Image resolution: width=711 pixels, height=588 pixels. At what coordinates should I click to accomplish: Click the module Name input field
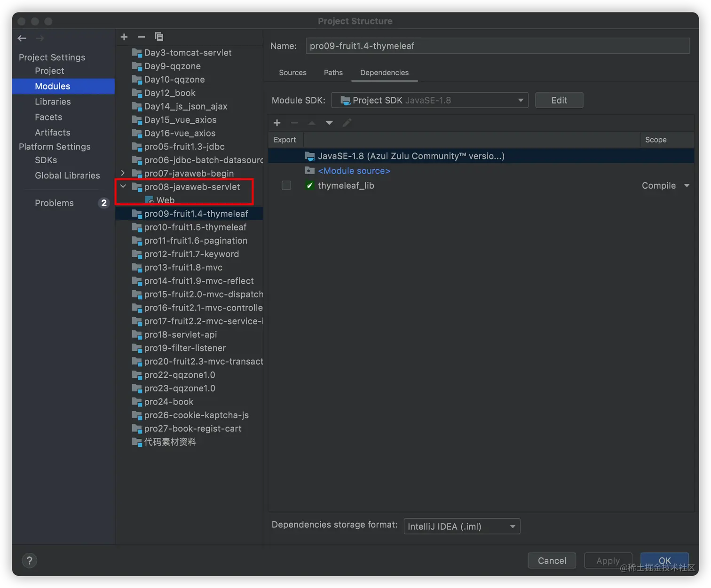pyautogui.click(x=498, y=46)
